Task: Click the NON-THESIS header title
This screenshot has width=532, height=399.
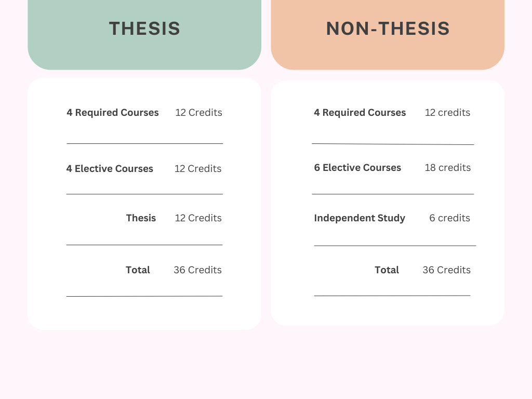Action: [x=388, y=29]
